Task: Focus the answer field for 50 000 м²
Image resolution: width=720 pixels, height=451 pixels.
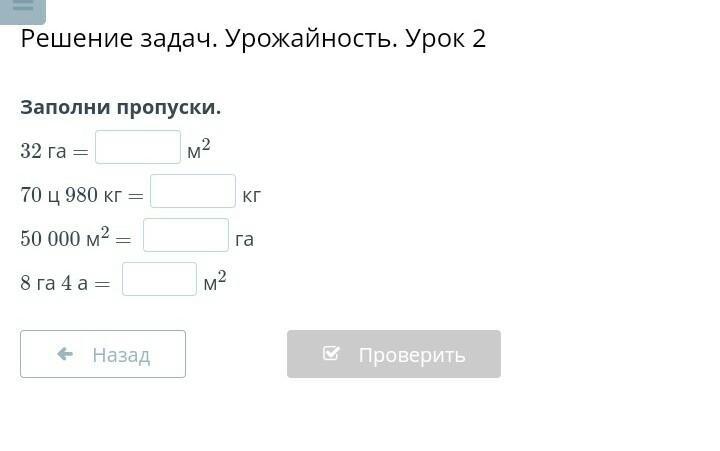Action: 186,236
